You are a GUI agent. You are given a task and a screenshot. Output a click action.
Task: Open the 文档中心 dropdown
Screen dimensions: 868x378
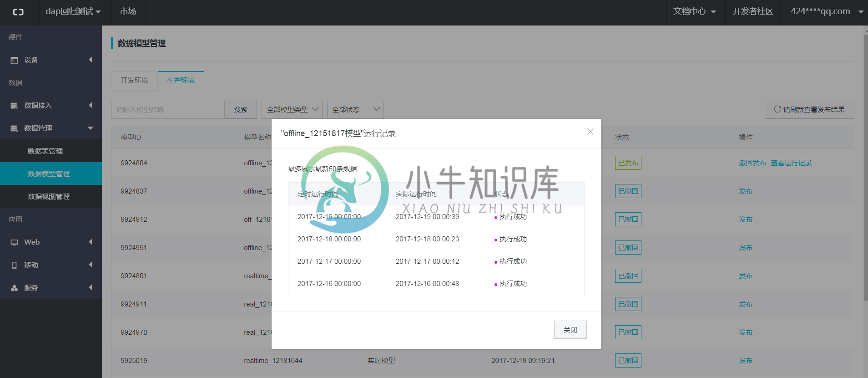[694, 11]
